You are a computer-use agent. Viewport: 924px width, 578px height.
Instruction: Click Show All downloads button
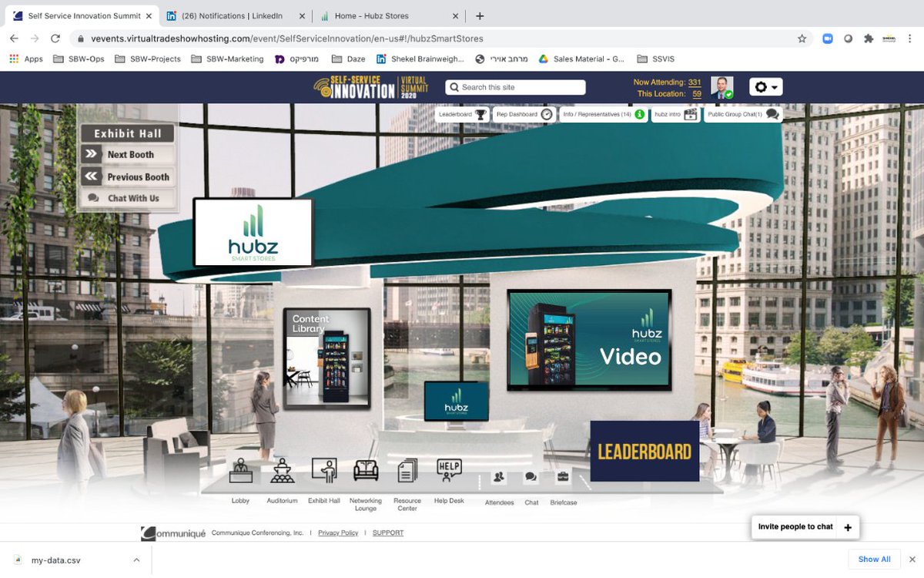(x=874, y=560)
